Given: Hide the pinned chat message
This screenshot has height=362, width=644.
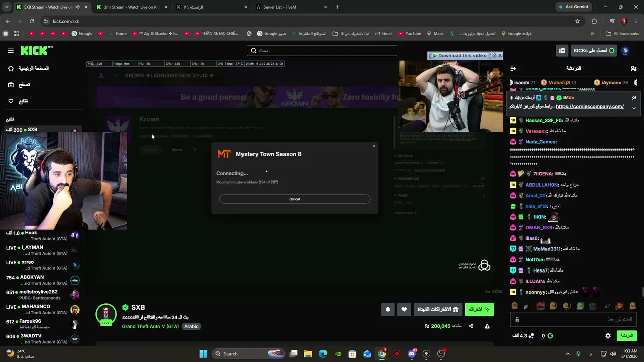Looking at the screenshot, I should 634,98.
